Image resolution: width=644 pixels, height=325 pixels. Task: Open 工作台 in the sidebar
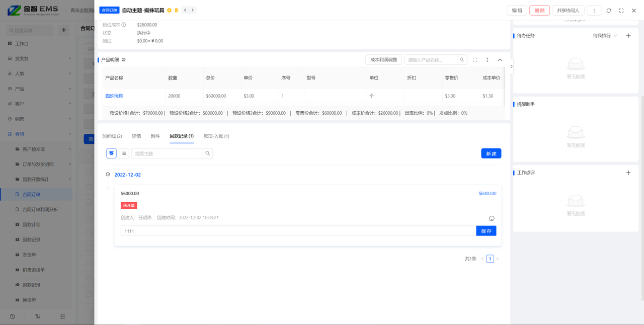[x=36, y=44]
